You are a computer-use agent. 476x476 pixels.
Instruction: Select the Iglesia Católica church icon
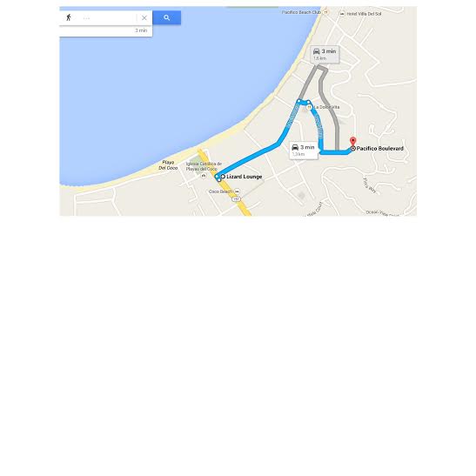(x=204, y=176)
